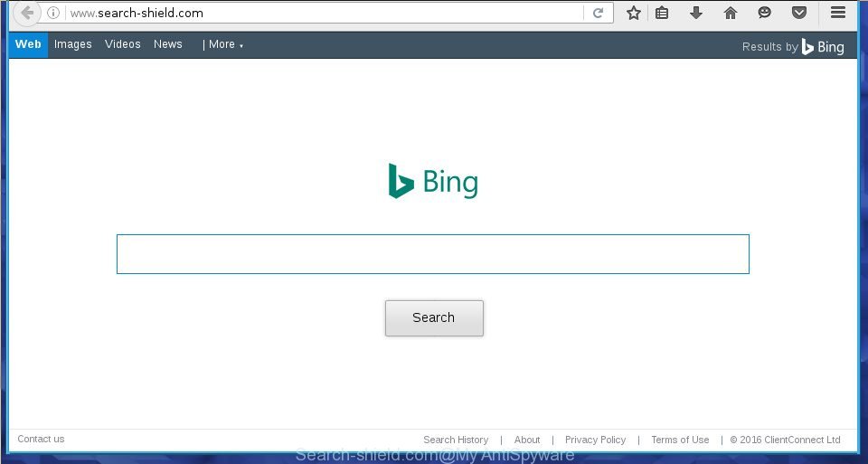Open the About link in footer
This screenshot has height=464, width=868.
tap(527, 440)
